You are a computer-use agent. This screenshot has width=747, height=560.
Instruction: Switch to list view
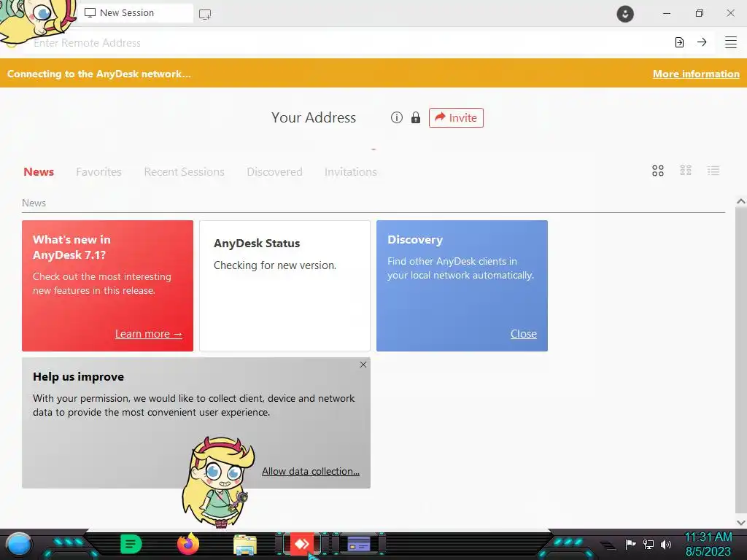[713, 171]
